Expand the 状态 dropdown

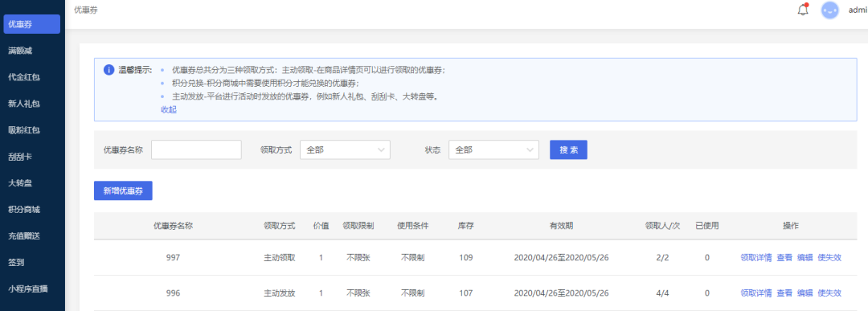(493, 150)
